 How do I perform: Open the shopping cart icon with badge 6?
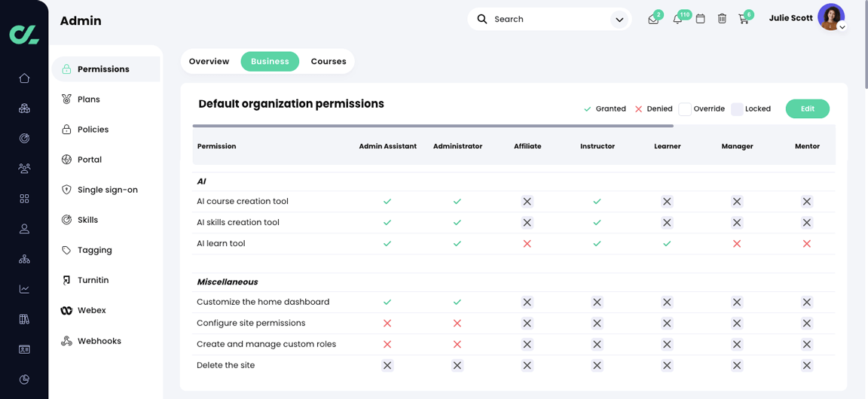coord(744,20)
